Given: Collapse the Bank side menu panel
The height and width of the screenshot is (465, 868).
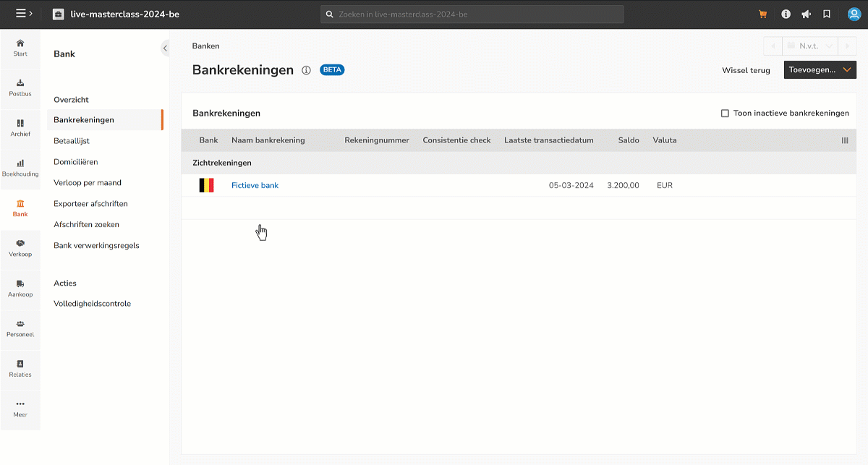Looking at the screenshot, I should [x=165, y=48].
